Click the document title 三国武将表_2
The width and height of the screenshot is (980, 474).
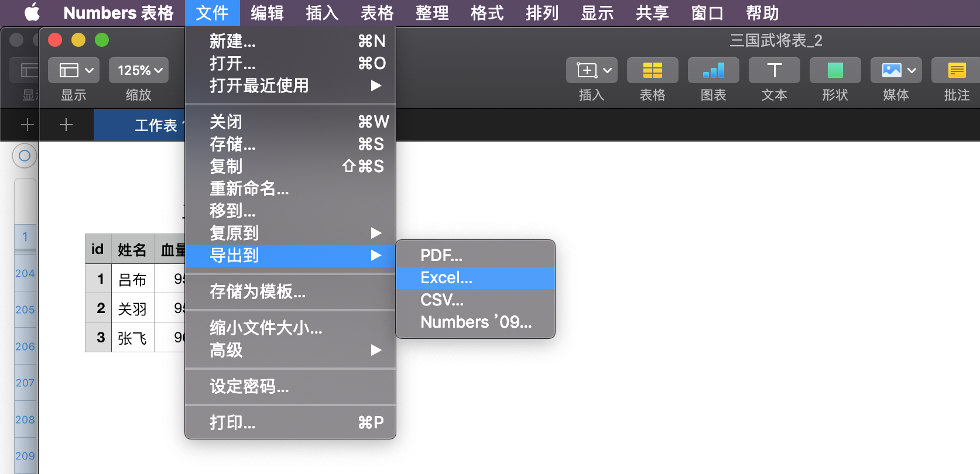776,40
